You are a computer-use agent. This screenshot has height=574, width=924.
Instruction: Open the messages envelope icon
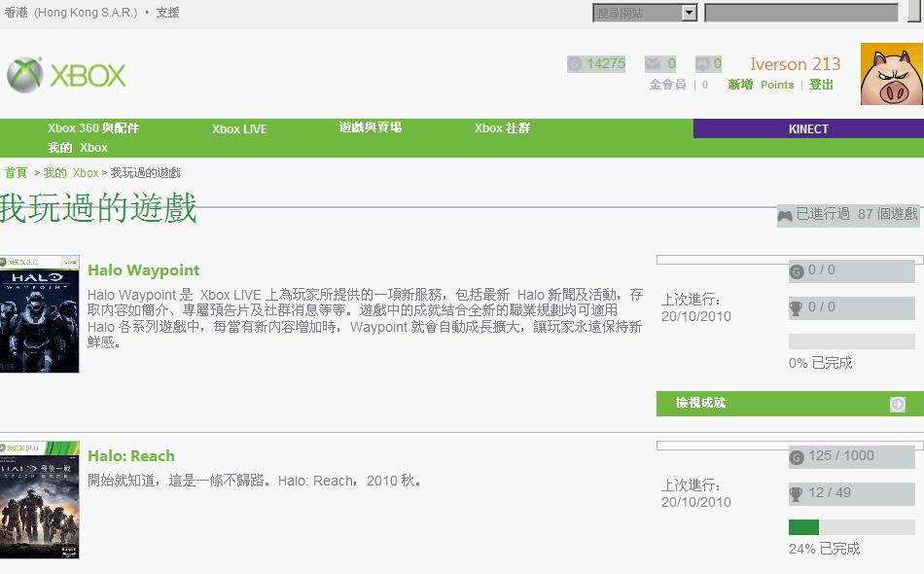click(x=653, y=64)
